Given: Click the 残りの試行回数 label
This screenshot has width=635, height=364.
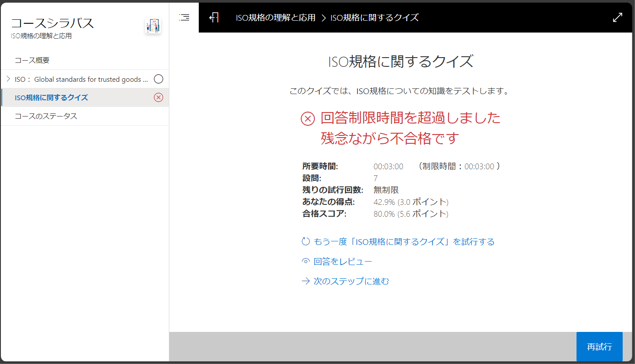Looking at the screenshot, I should [333, 190].
